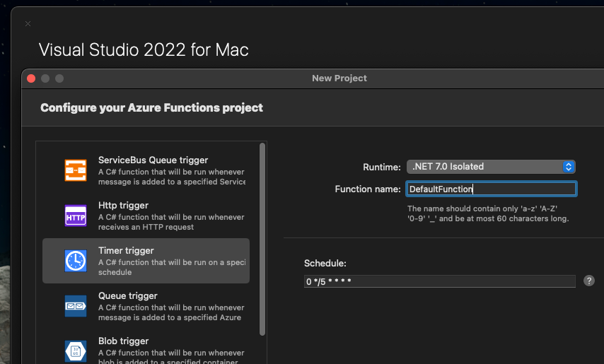Click the Schedule cron expression field

439,281
